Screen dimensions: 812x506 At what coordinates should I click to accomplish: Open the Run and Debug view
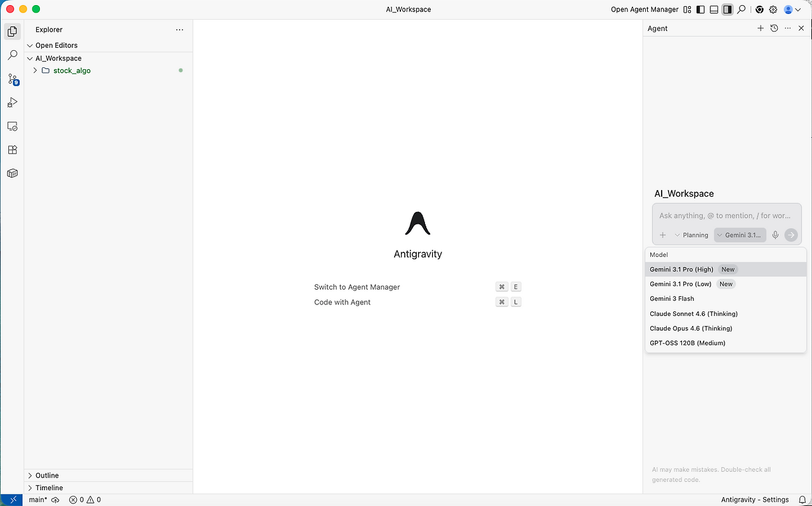[x=12, y=103]
